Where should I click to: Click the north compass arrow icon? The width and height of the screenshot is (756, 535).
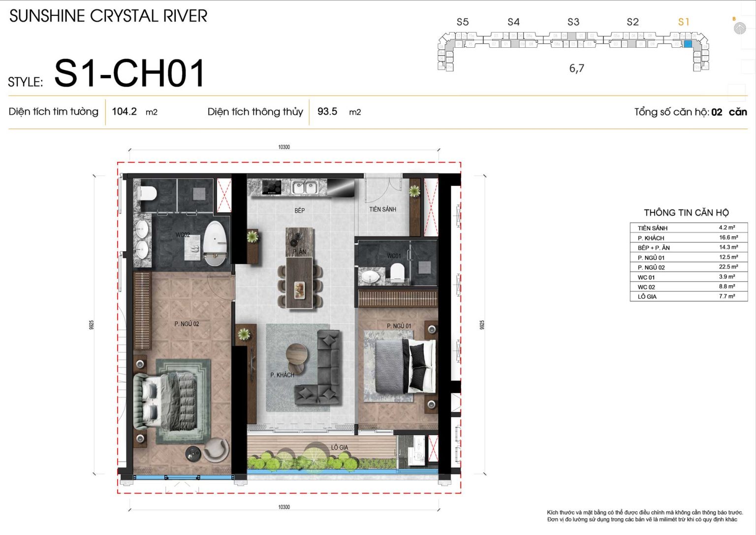click(739, 28)
